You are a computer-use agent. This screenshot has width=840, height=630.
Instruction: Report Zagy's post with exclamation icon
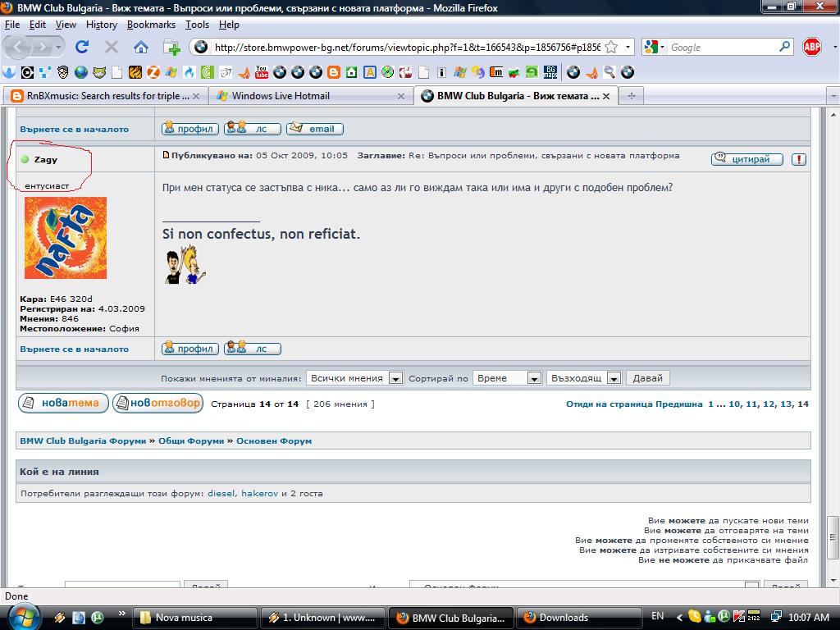(x=799, y=159)
